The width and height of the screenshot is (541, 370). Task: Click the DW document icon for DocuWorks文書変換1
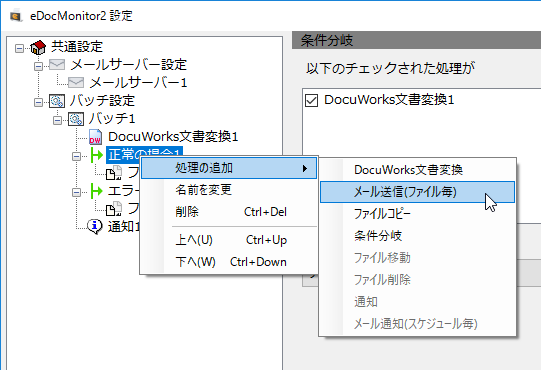coord(95,137)
